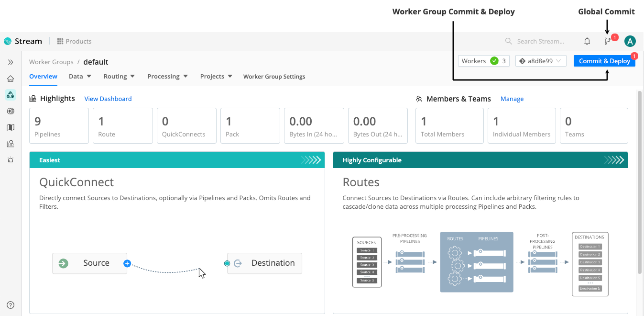This screenshot has height=316, width=644.
Task: Click the blue plus on Source tile
Action: [x=127, y=263]
